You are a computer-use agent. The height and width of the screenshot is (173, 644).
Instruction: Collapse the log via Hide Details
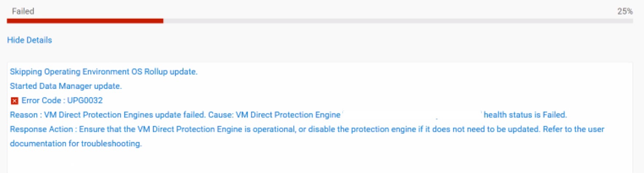(x=30, y=40)
